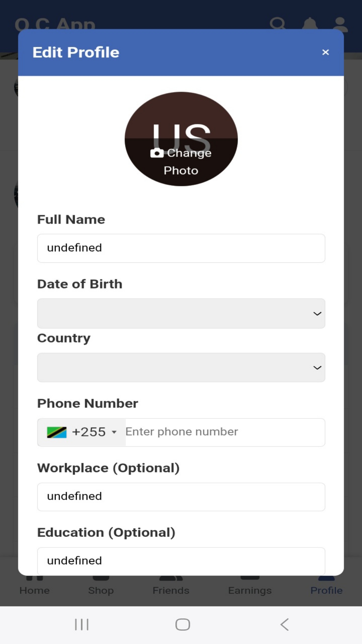Switch to the Profile tab
The height and width of the screenshot is (644, 362).
pyautogui.click(x=326, y=585)
